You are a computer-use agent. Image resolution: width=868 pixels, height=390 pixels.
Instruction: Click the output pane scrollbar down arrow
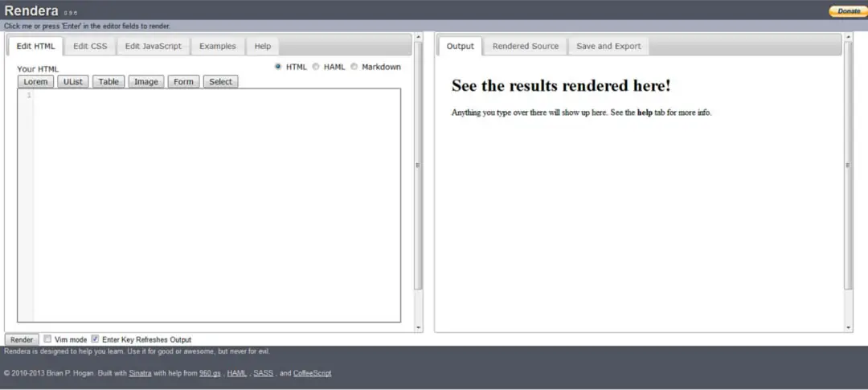click(849, 328)
